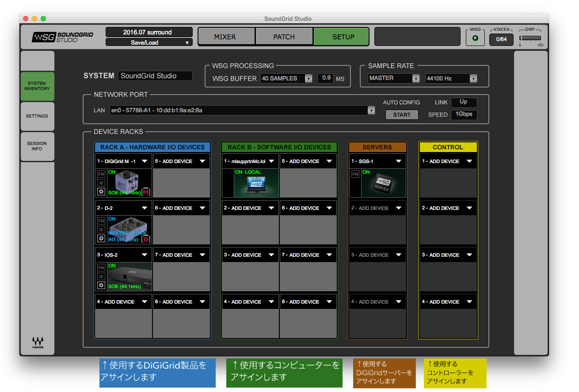Image resolution: width=579 pixels, height=392 pixels.
Task: Click ID button for D-2 device
Action: coord(101,230)
